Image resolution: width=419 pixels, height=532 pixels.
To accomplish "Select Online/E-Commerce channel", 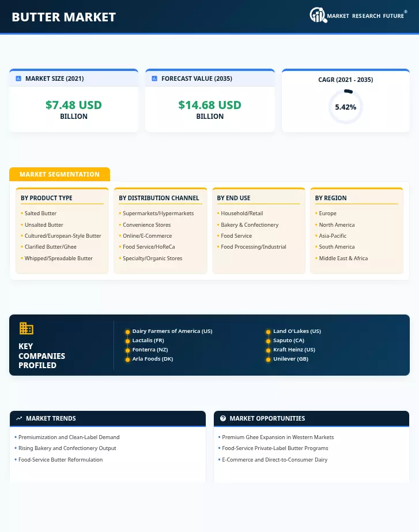I will 147,236.
